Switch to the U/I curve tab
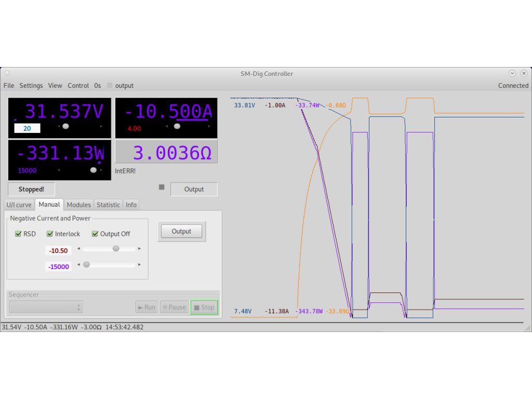Image resolution: width=532 pixels, height=399 pixels. tap(19, 205)
